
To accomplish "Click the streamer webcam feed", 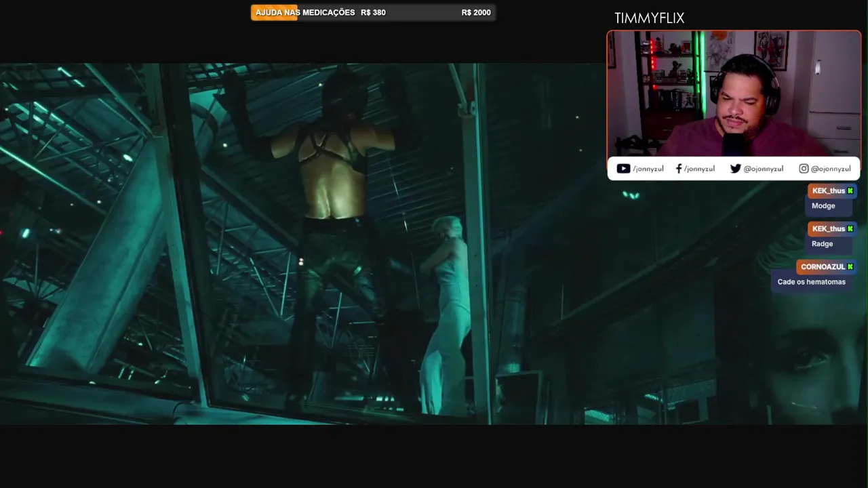I will pos(734,94).
